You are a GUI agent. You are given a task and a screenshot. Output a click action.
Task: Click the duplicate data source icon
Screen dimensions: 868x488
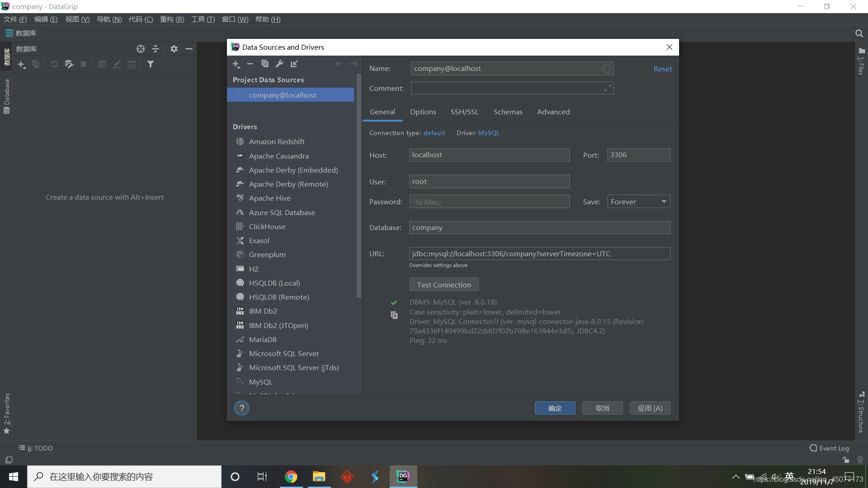coord(264,64)
